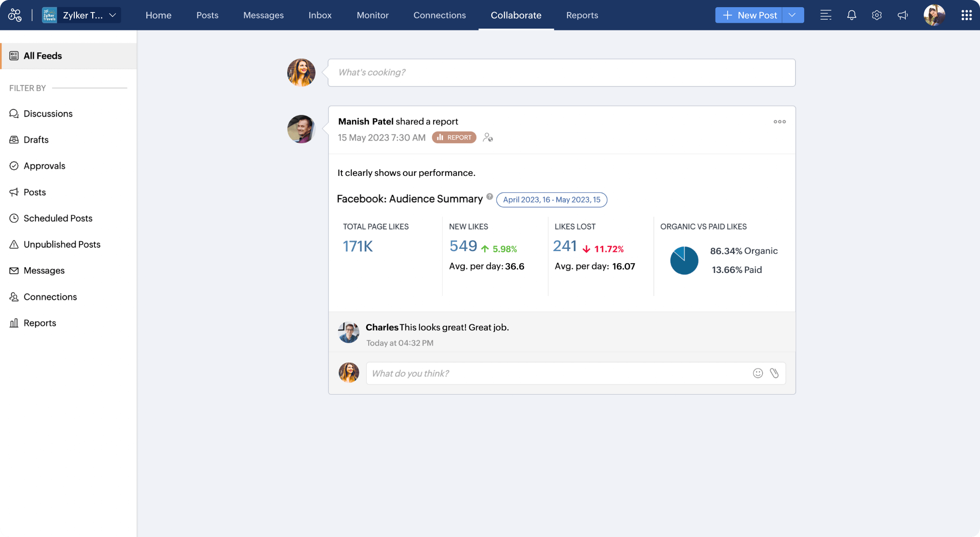Open the three-dot menu on the shared report
The width and height of the screenshot is (980, 537).
[780, 122]
